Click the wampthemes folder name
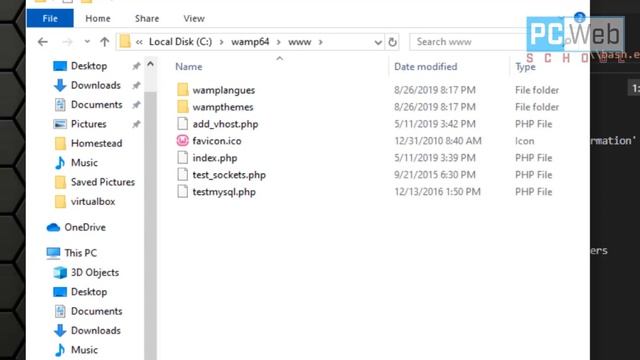Screen dimensions: 640x360 click(x=223, y=107)
